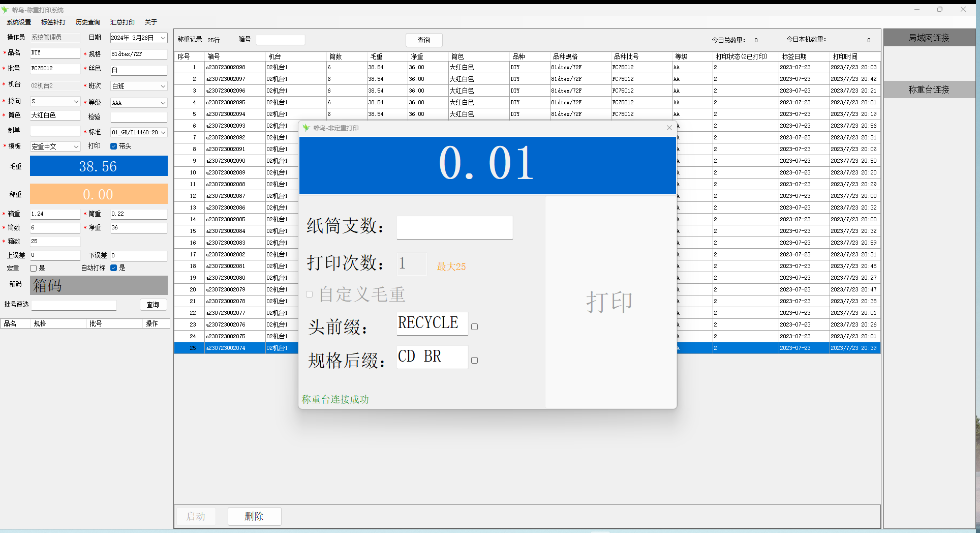Click the 称重台连接成功 status text

tap(335, 399)
